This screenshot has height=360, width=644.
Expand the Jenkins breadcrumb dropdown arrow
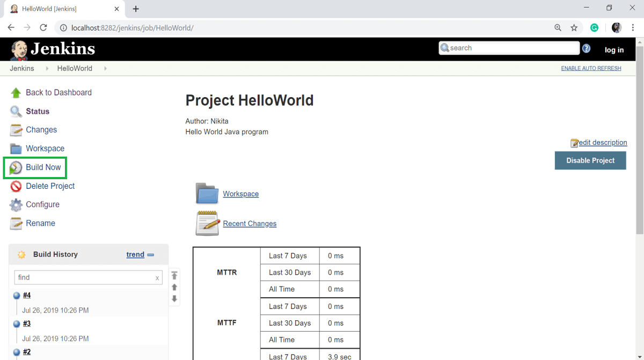(x=47, y=69)
